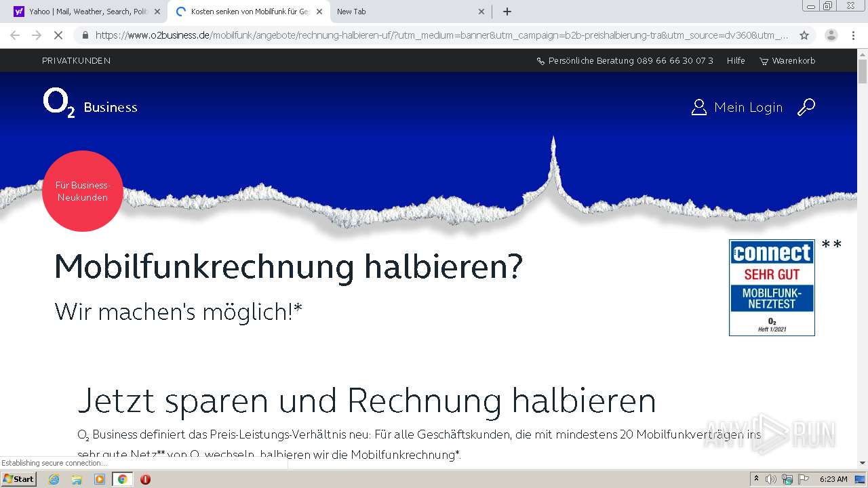
Task: Go forward in browser history
Action: coord(37,35)
